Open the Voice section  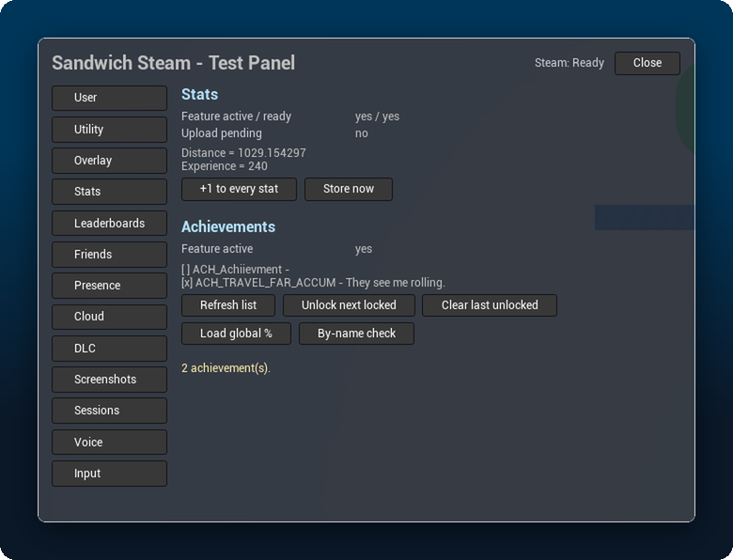pos(109,443)
